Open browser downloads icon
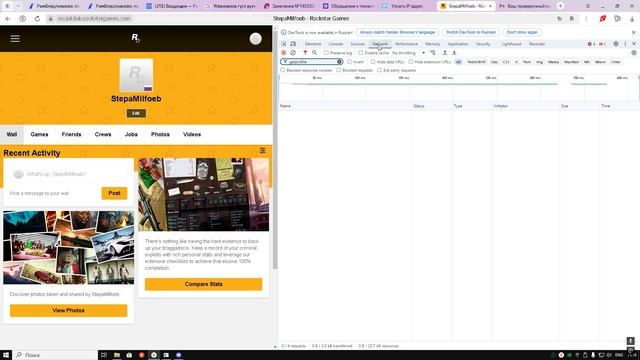Viewport: 640px width, 360px height. [632, 18]
